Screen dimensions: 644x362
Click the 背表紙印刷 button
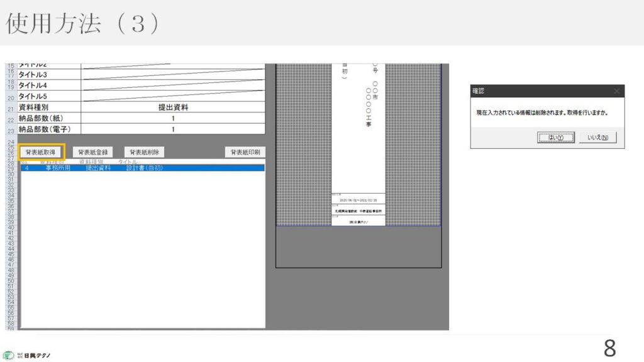click(245, 152)
